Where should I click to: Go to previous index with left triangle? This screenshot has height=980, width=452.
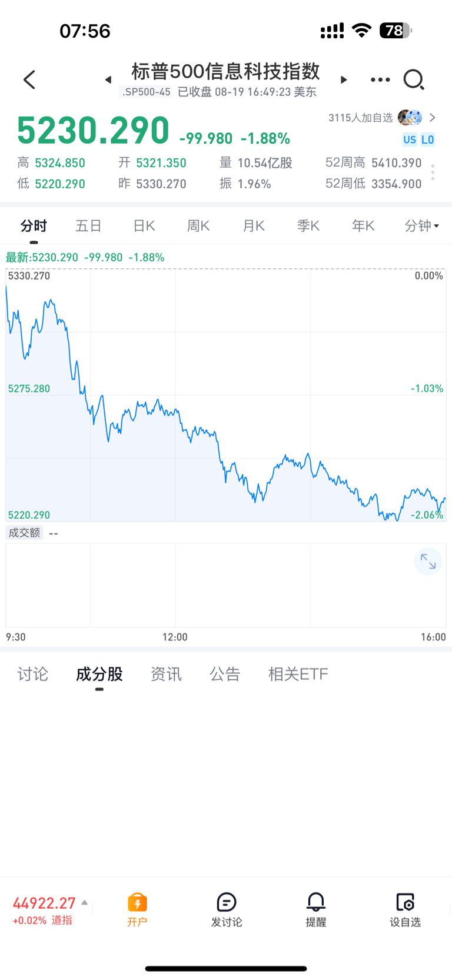[108, 79]
